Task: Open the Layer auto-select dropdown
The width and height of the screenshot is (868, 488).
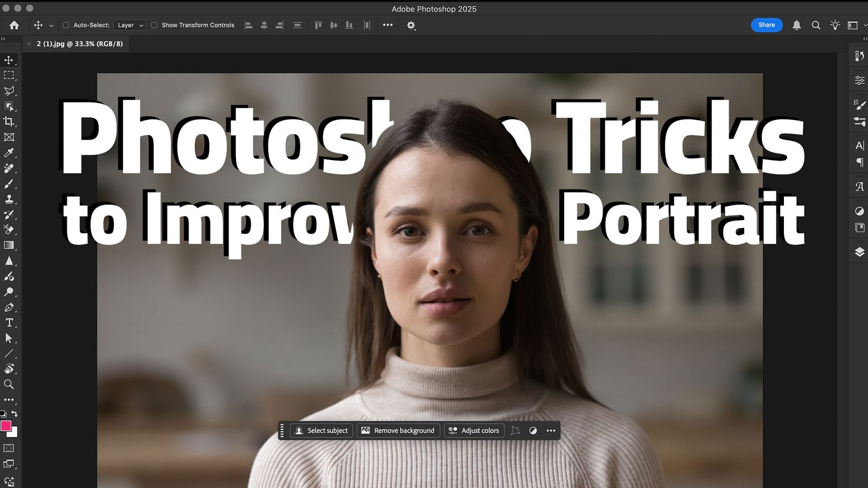Action: tap(130, 25)
